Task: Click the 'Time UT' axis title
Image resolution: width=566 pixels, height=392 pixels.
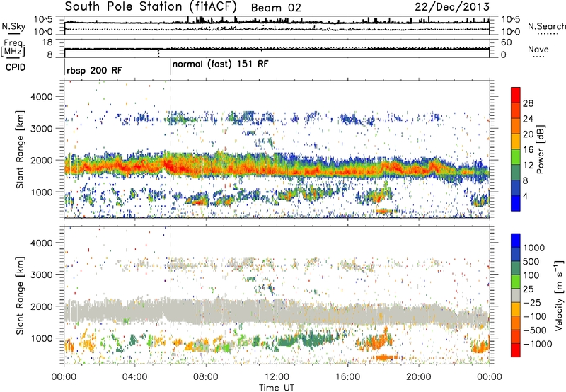Action: [277, 387]
